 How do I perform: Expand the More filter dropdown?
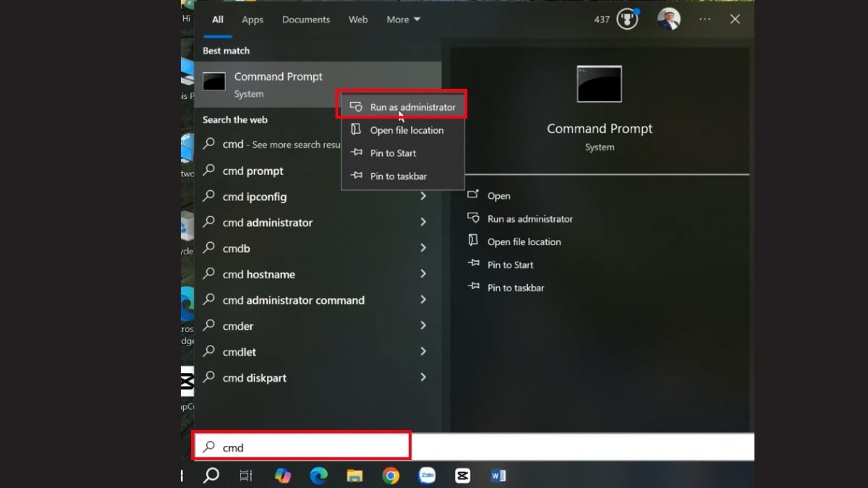click(404, 20)
